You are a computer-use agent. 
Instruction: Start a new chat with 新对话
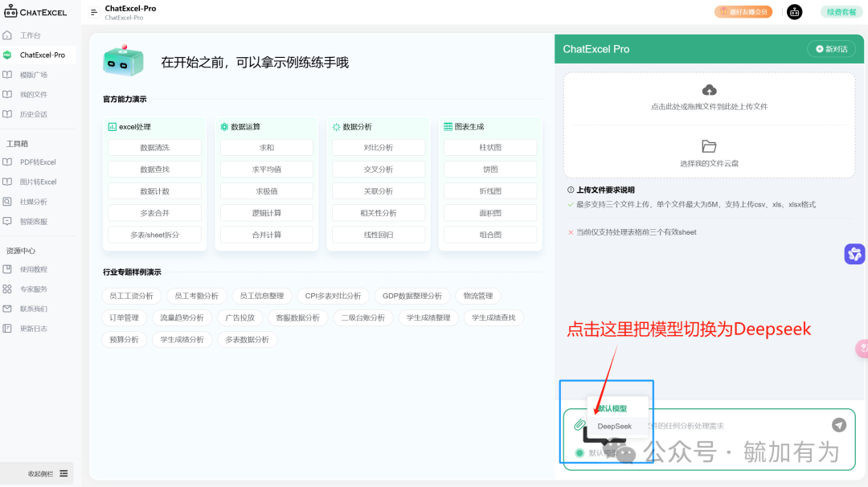point(832,49)
